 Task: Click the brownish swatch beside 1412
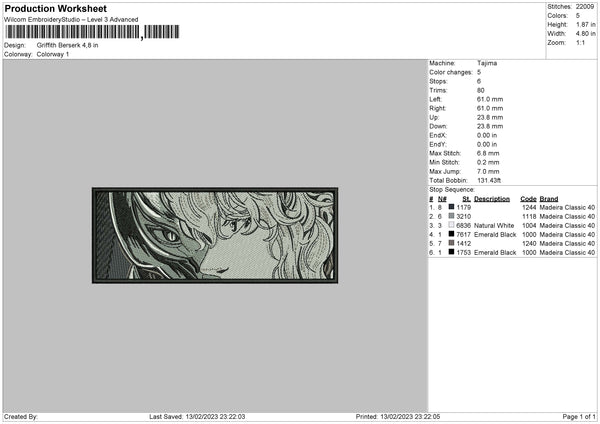pos(452,243)
